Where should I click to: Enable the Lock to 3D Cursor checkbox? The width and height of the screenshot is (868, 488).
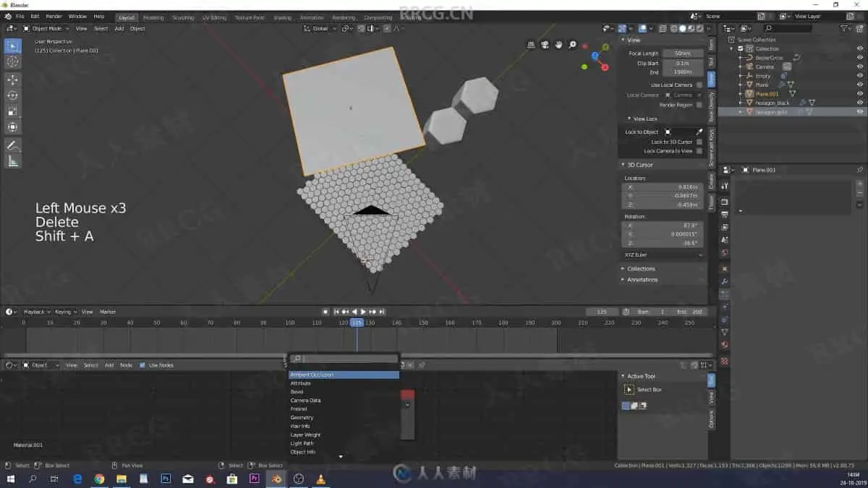click(699, 142)
